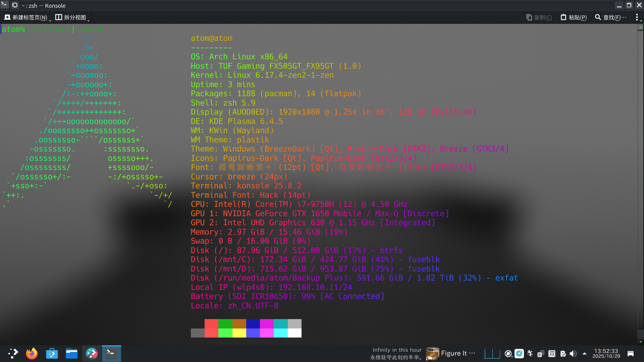Open Dolphin file manager from the taskbar
This screenshot has width=644, height=362.
71,353
